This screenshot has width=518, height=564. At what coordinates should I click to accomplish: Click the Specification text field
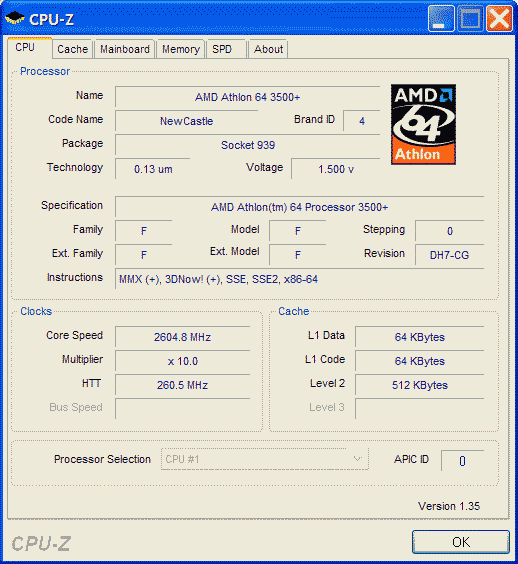[x=299, y=207]
